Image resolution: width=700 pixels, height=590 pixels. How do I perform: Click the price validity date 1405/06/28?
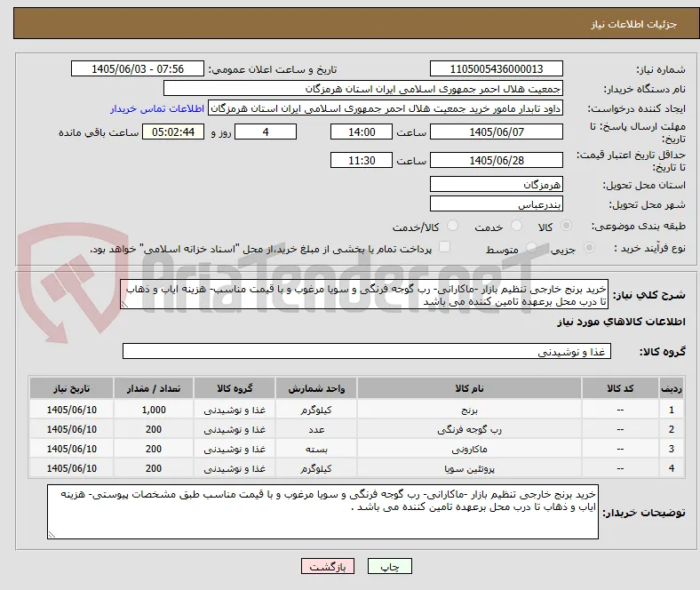point(496,160)
